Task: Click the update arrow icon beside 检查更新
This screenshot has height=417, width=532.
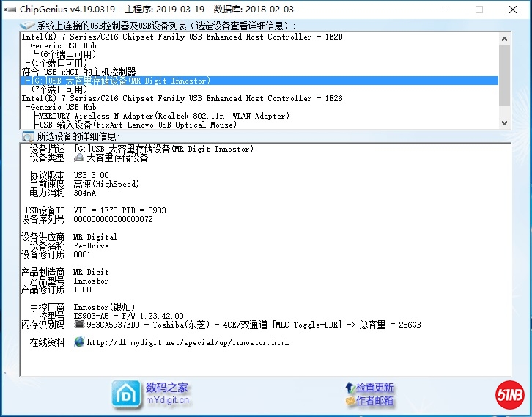Action: pyautogui.click(x=350, y=388)
